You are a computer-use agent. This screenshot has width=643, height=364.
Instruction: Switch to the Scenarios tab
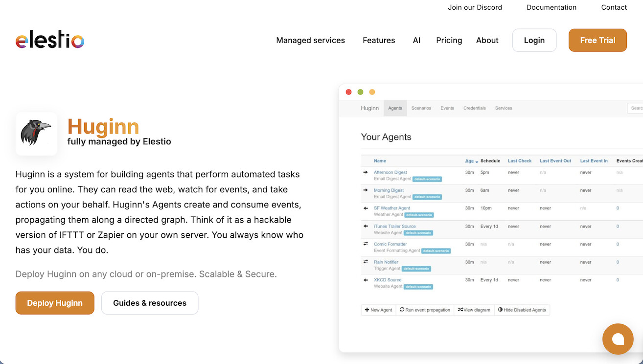coord(421,108)
